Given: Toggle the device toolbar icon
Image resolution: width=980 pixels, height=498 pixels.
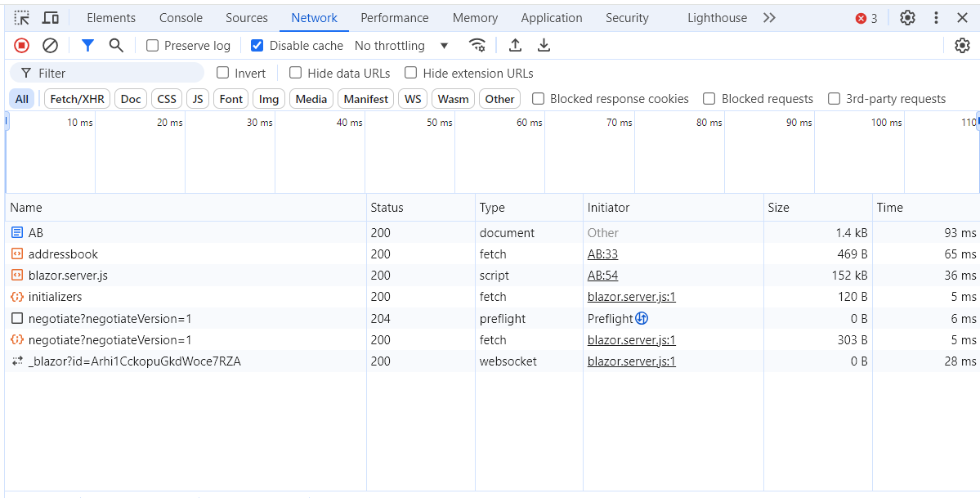Looking at the screenshot, I should click(51, 18).
